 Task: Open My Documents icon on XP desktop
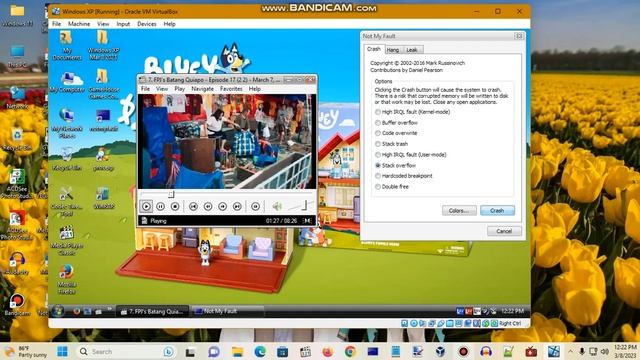(x=67, y=45)
